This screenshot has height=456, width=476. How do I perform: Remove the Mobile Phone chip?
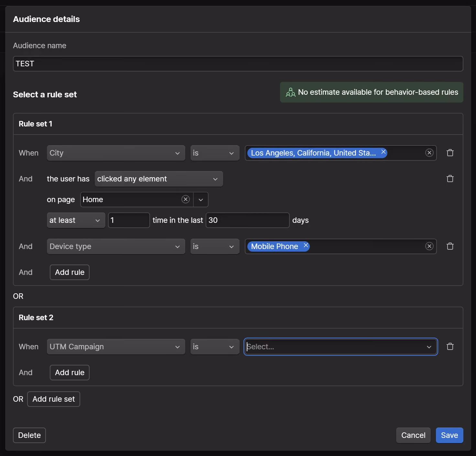click(306, 245)
